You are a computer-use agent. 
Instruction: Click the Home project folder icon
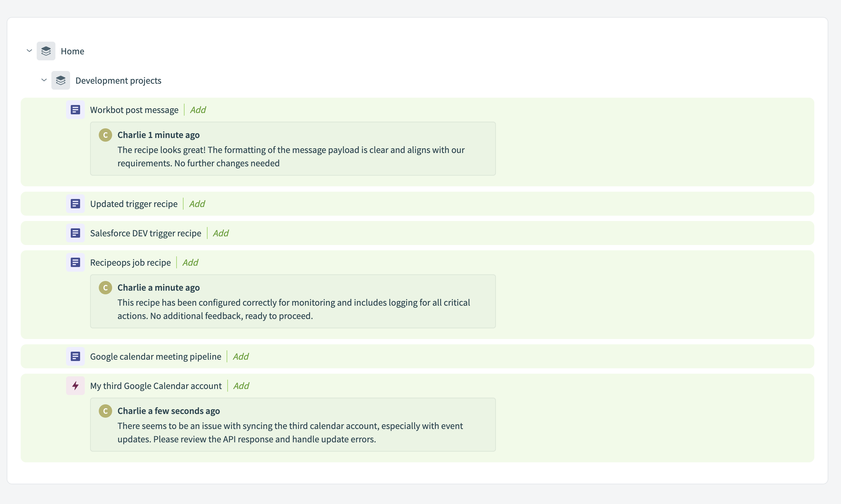pos(46,51)
